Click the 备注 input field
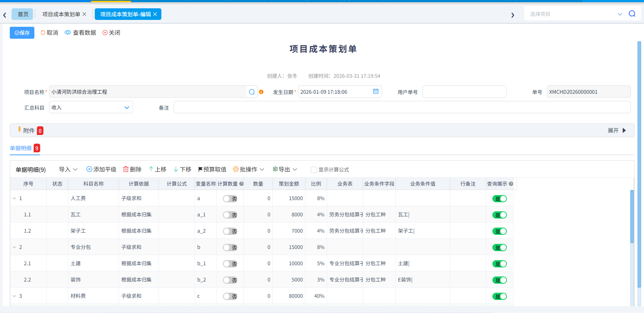The width and height of the screenshot is (644, 313). 402,107
